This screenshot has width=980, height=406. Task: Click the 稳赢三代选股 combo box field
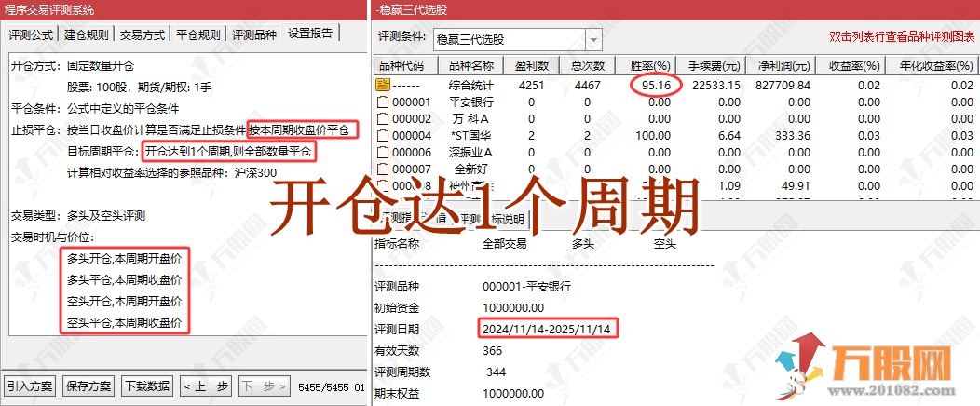pos(510,40)
